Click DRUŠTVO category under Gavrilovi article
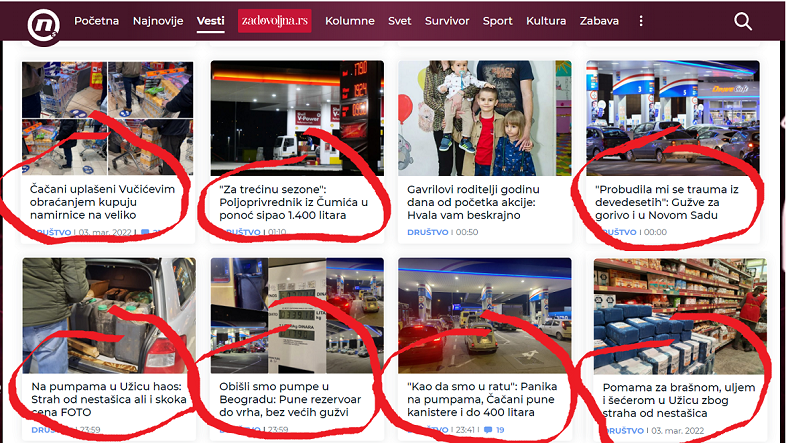The image size is (786, 443). [428, 232]
